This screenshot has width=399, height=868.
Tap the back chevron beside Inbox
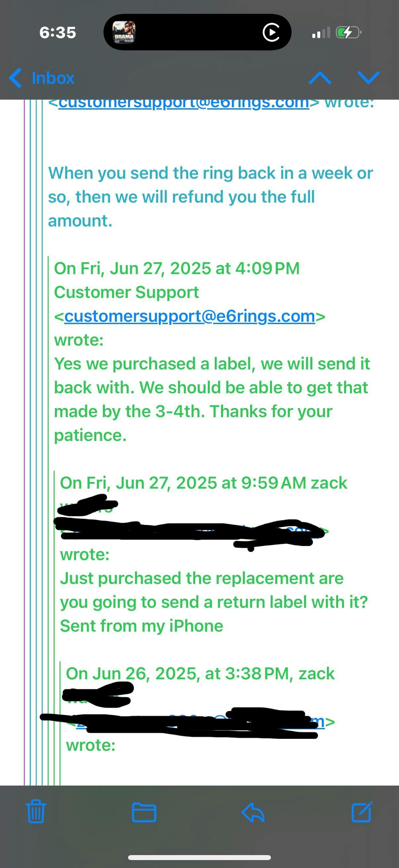[x=16, y=78]
